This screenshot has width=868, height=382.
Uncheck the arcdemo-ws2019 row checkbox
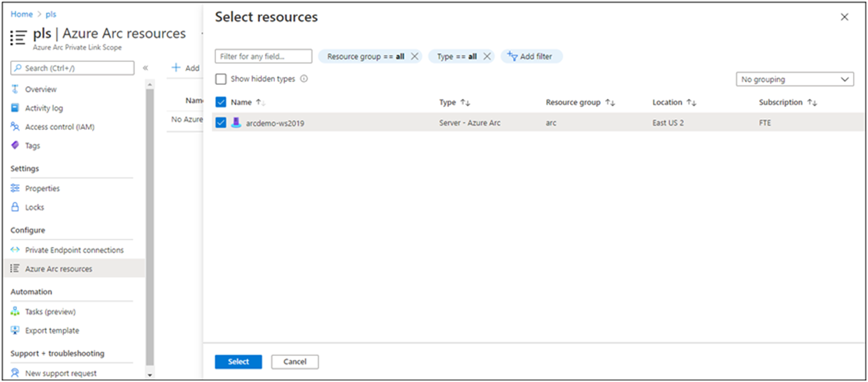pos(221,123)
